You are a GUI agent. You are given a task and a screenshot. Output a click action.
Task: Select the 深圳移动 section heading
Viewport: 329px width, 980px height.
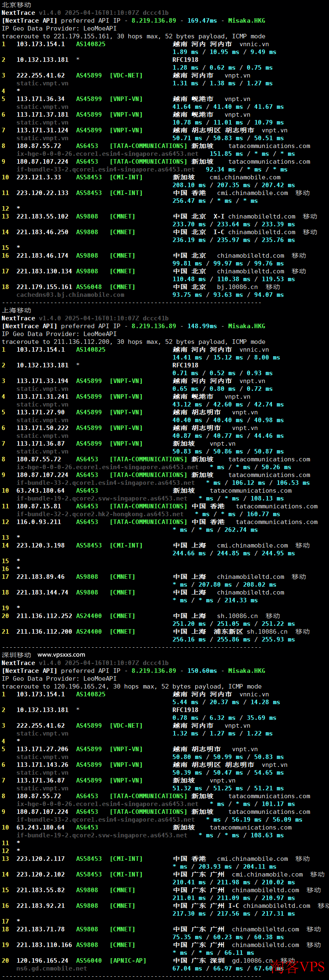(17, 655)
